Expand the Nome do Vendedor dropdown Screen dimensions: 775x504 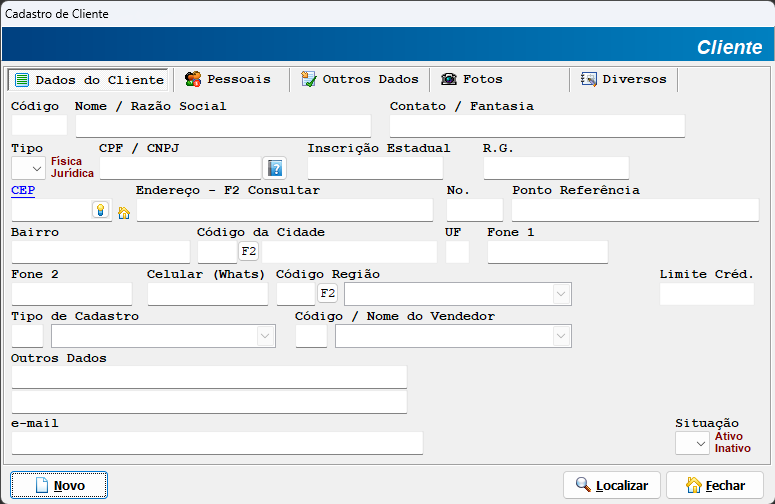point(561,337)
